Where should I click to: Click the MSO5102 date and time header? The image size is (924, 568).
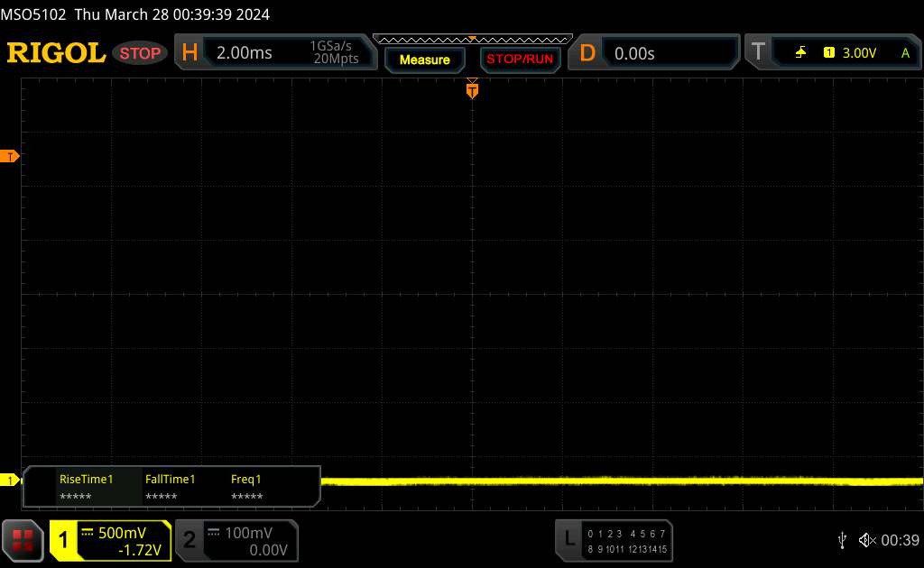coord(135,14)
